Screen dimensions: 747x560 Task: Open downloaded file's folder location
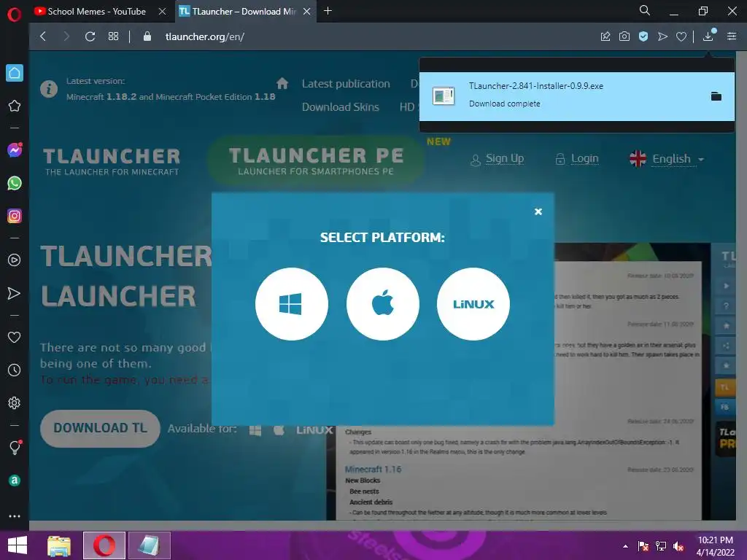(716, 96)
